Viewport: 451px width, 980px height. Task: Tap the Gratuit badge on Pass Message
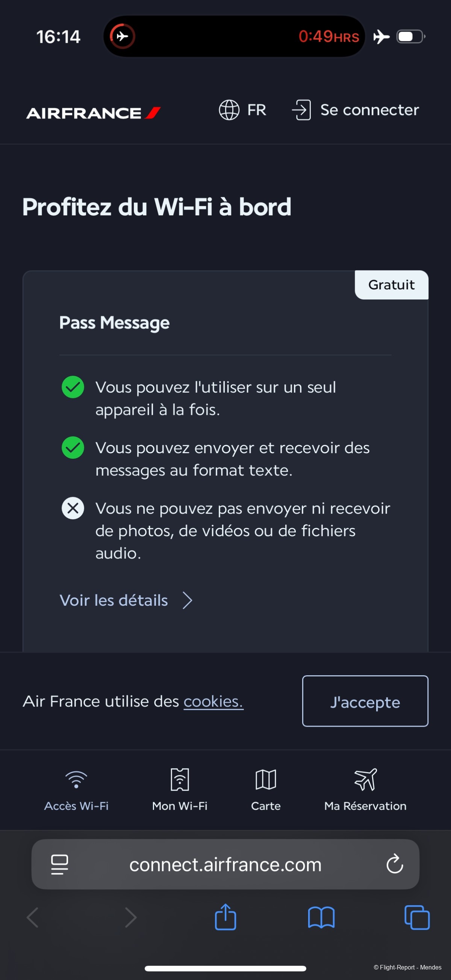392,285
